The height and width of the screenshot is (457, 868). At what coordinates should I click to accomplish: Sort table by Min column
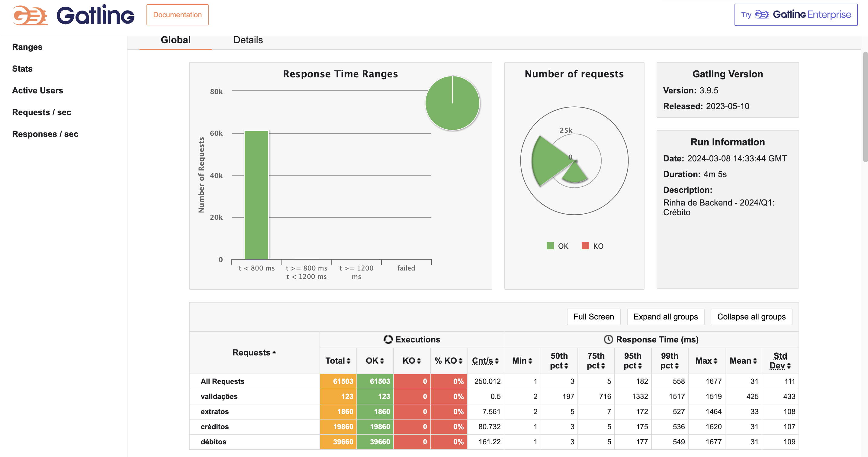(x=522, y=361)
